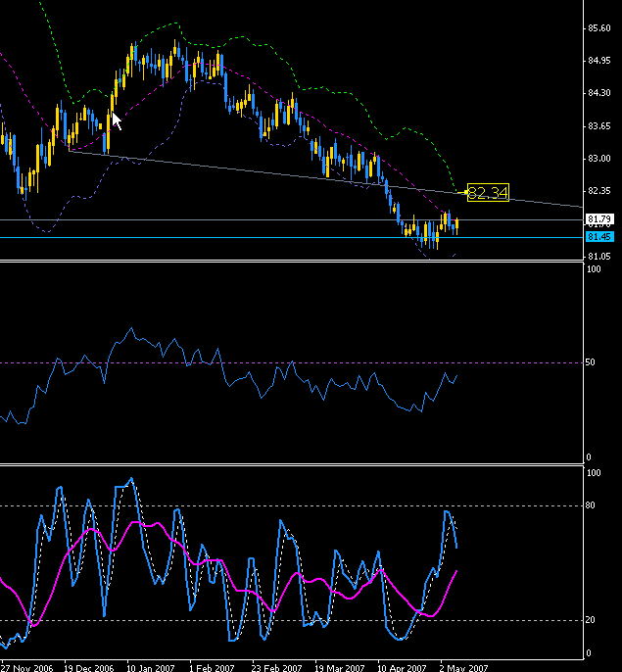Click the last yellow candle on price chart

(x=457, y=226)
